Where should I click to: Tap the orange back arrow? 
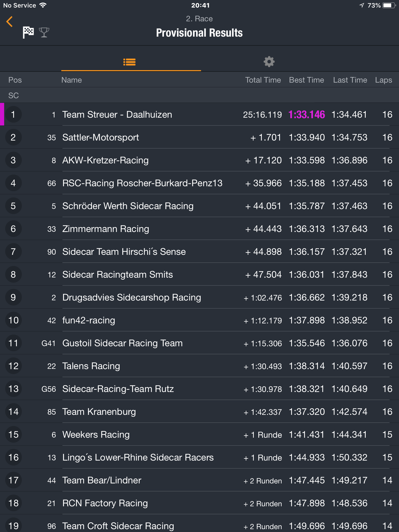[10, 22]
